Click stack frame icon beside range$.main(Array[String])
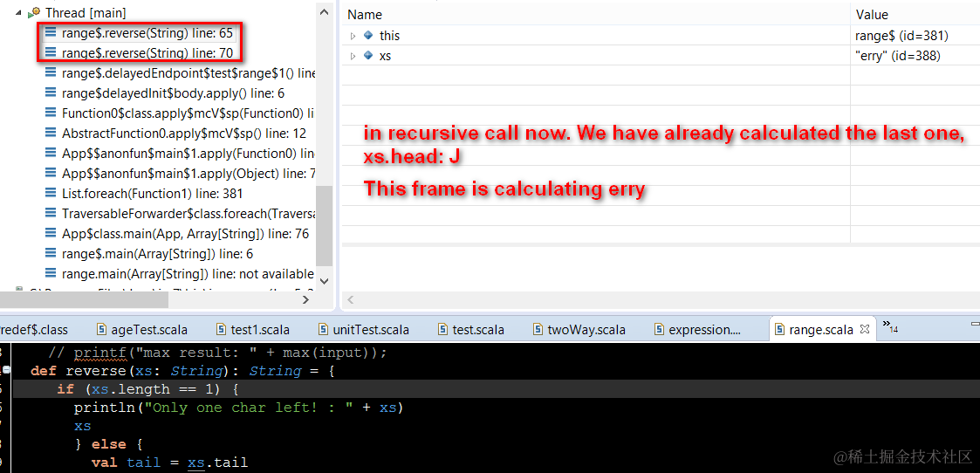This screenshot has height=473, width=980. point(51,254)
